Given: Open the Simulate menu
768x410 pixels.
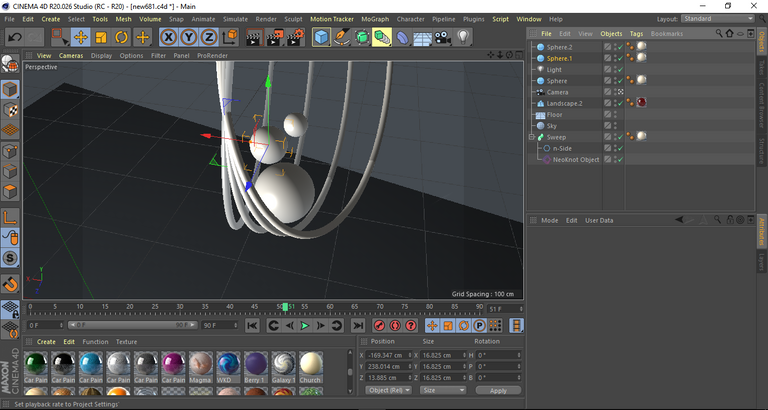Looking at the screenshot, I should coord(235,19).
